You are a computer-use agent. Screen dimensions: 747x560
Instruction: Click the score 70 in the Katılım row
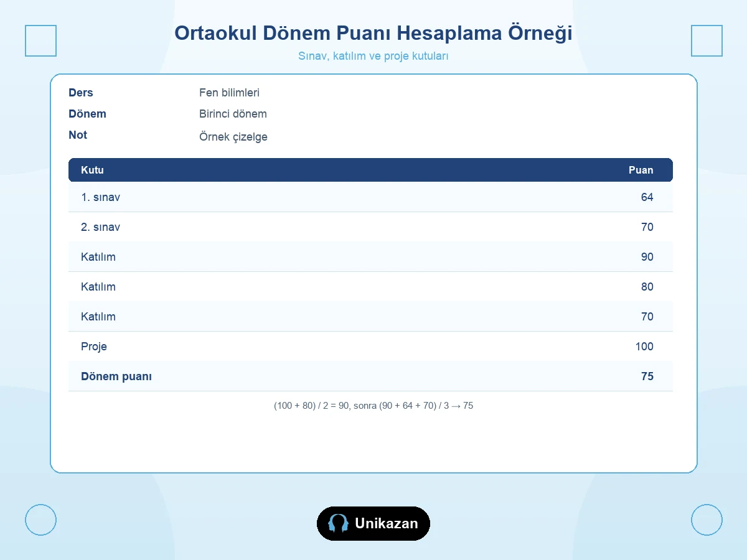coord(647,317)
